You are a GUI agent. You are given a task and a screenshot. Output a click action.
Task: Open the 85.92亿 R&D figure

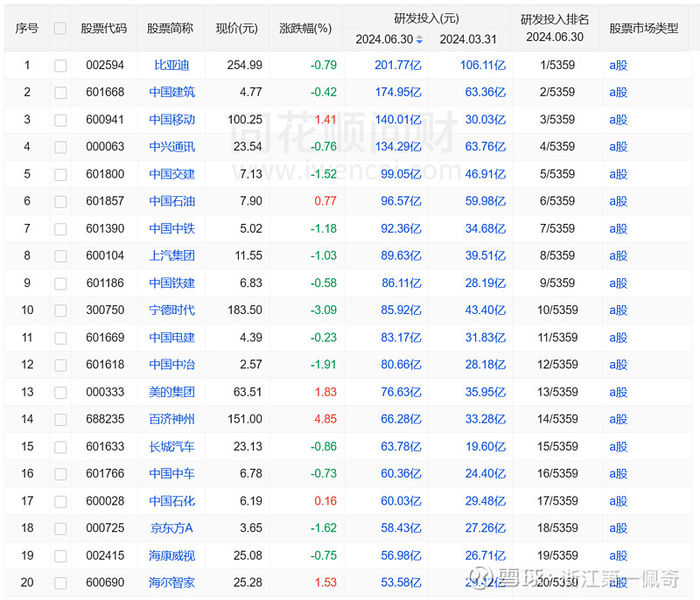tap(401, 310)
